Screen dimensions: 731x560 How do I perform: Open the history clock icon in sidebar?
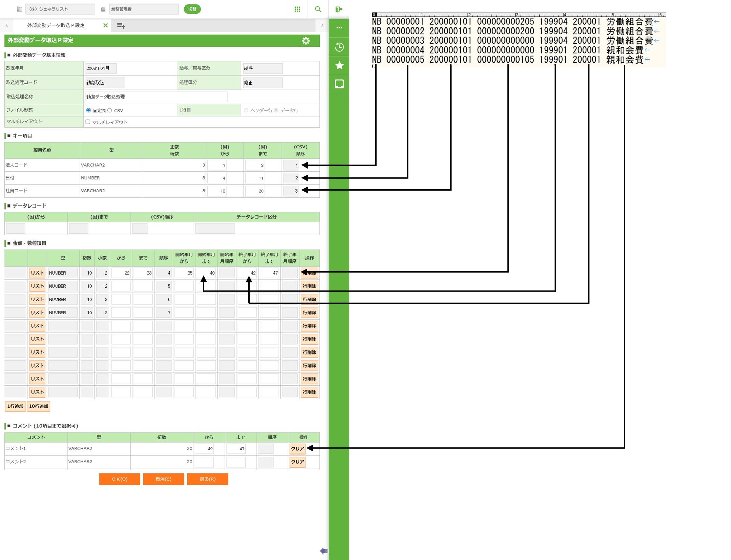click(x=339, y=47)
